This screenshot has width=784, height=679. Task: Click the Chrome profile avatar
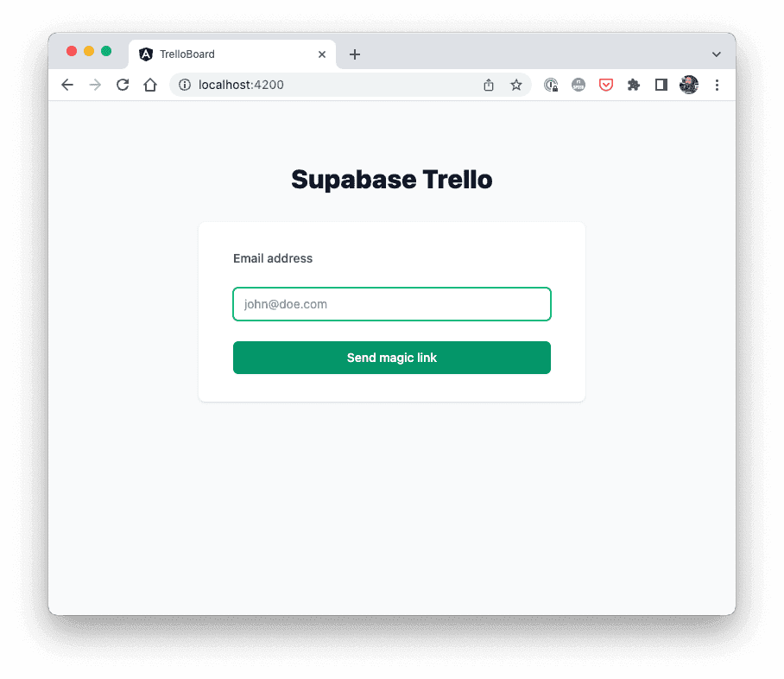click(689, 85)
